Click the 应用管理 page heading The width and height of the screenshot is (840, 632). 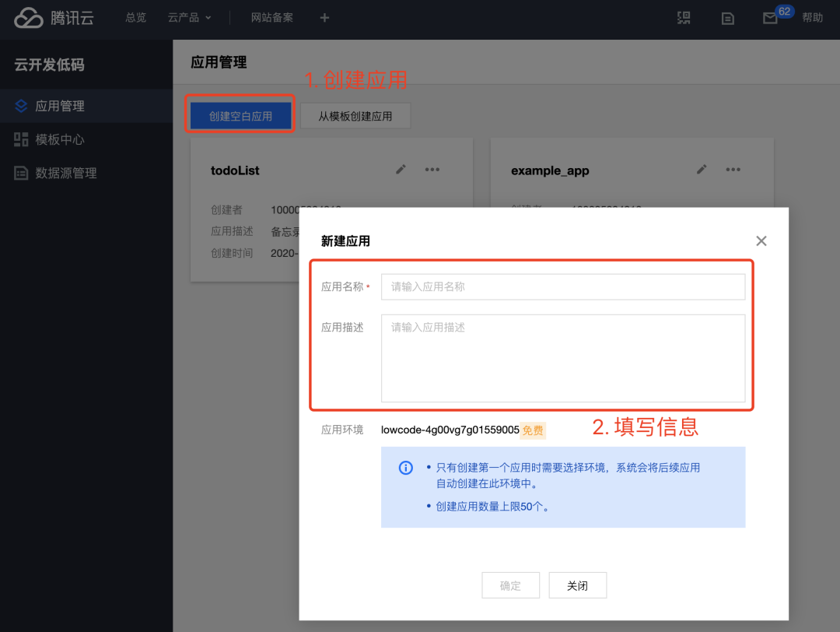(219, 62)
